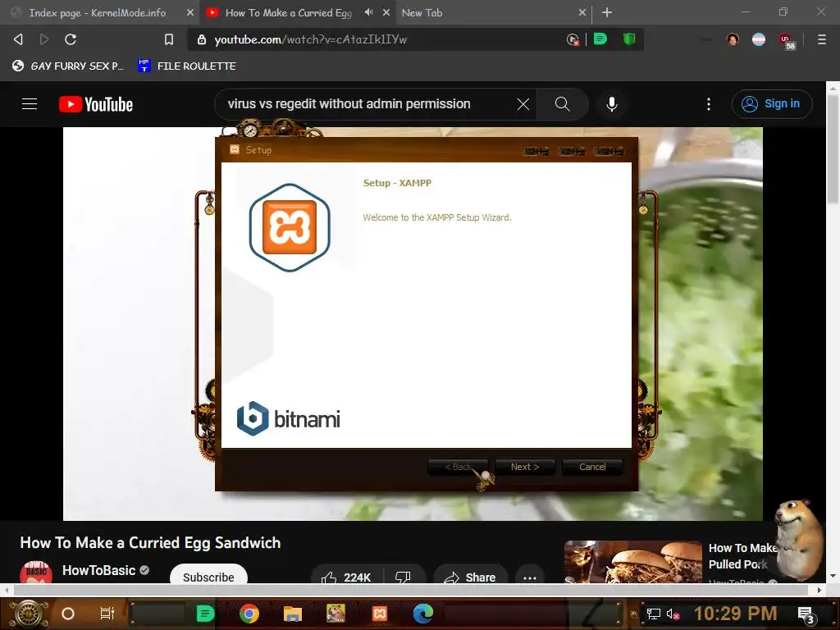Start voice search with the microphone
Screen dimensions: 840x630
(611, 104)
